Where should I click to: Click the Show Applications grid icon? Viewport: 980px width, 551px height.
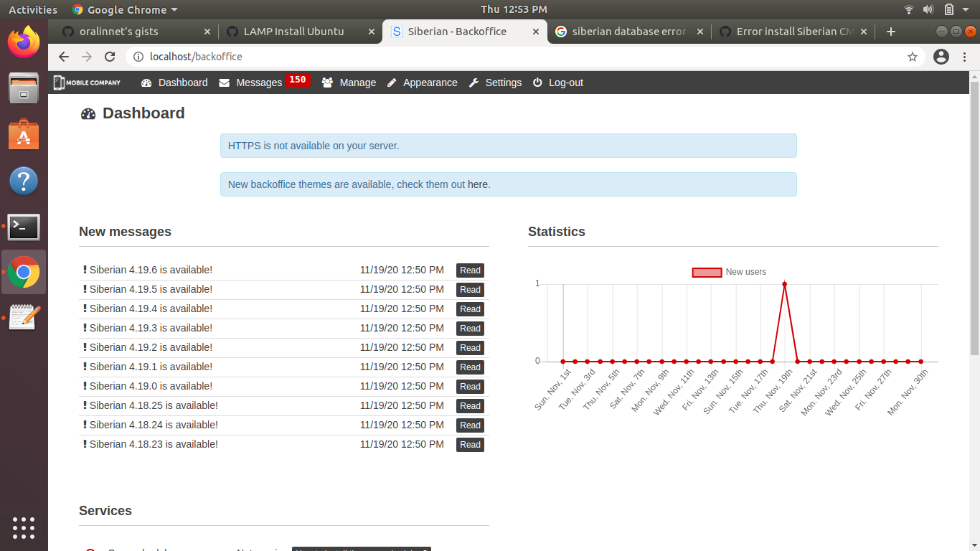[24, 528]
